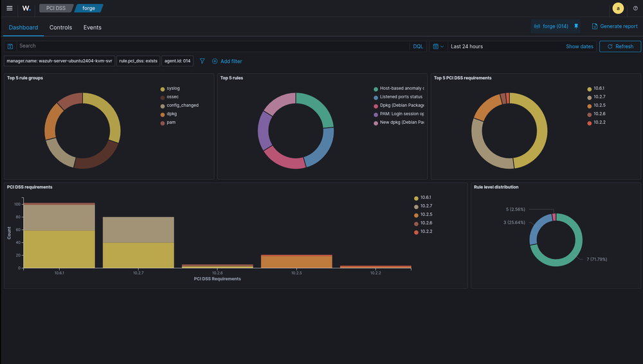Click the 5 (2.56%) label

click(516, 209)
